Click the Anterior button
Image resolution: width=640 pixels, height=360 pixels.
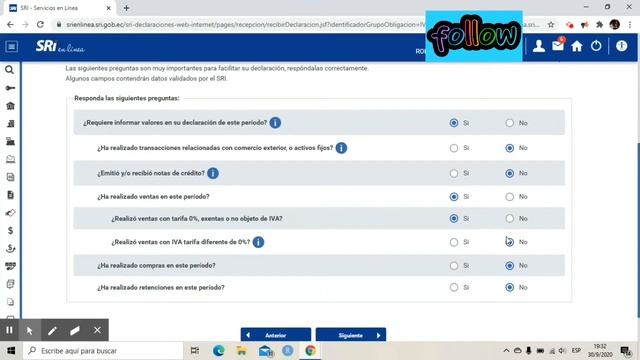click(276, 335)
